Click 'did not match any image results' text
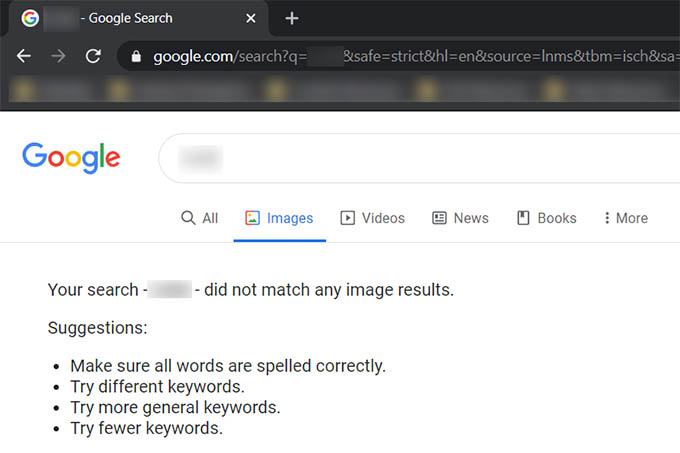 click(329, 290)
